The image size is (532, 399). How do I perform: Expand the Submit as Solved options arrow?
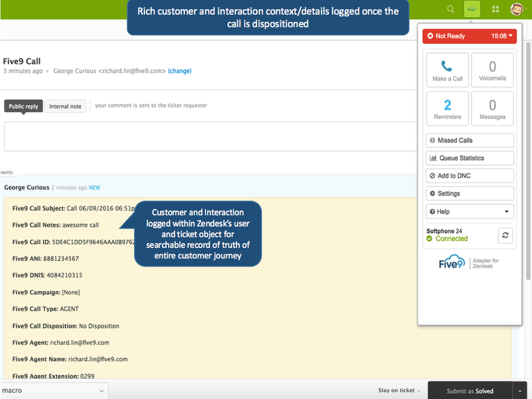(x=519, y=391)
